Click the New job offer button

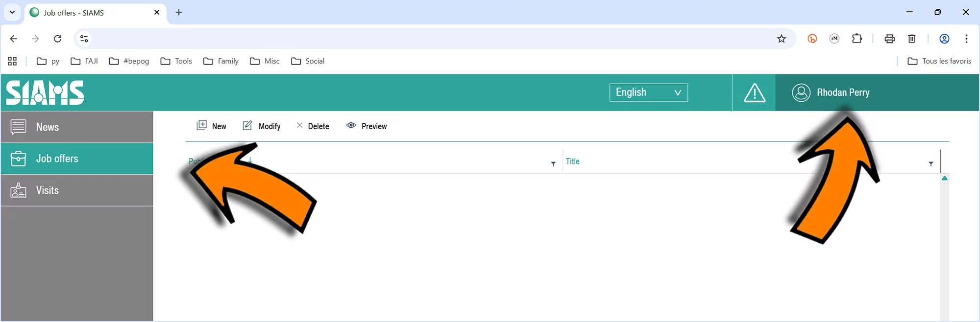(211, 126)
